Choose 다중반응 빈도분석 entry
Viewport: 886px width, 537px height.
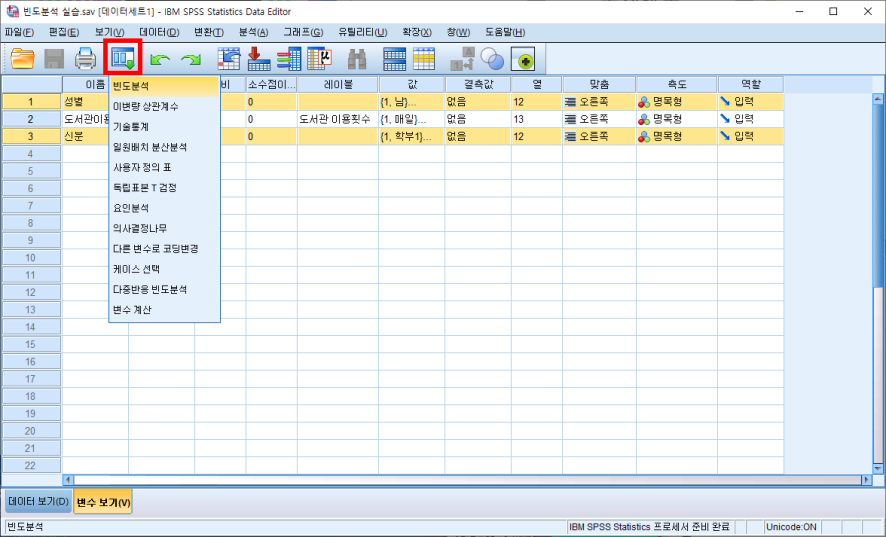(164, 289)
